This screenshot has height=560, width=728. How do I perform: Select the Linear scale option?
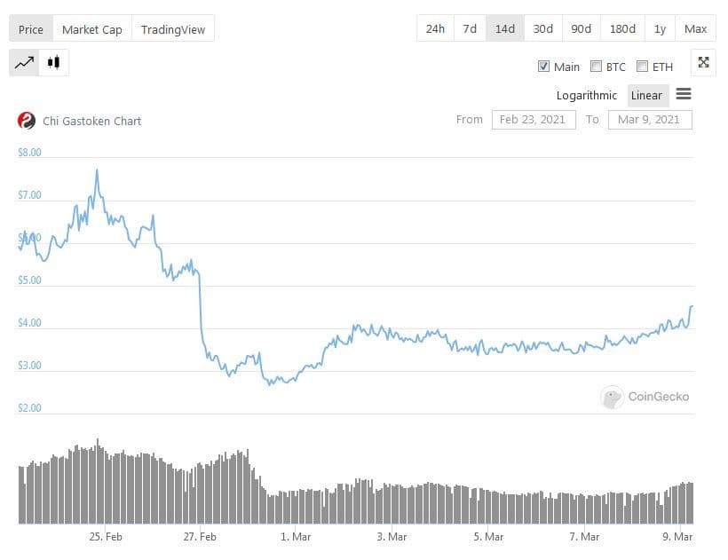[x=646, y=96]
